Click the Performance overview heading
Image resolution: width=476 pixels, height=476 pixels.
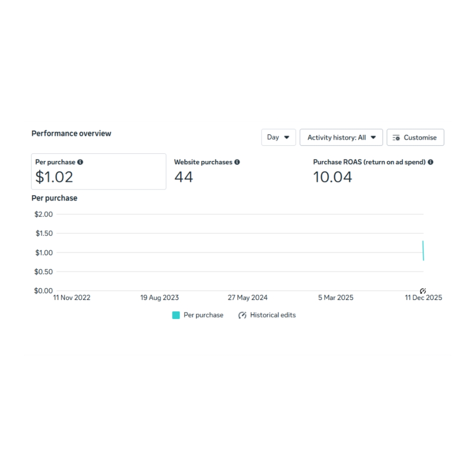(x=71, y=133)
